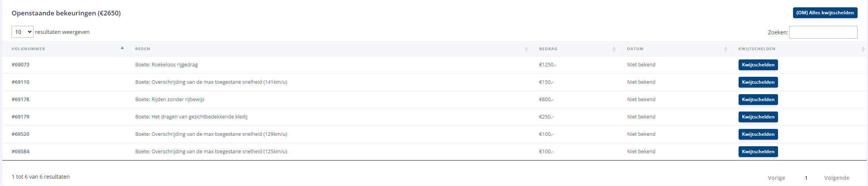Go to the Vorige page
Viewport: 868px width, 186px height.
tap(776, 178)
